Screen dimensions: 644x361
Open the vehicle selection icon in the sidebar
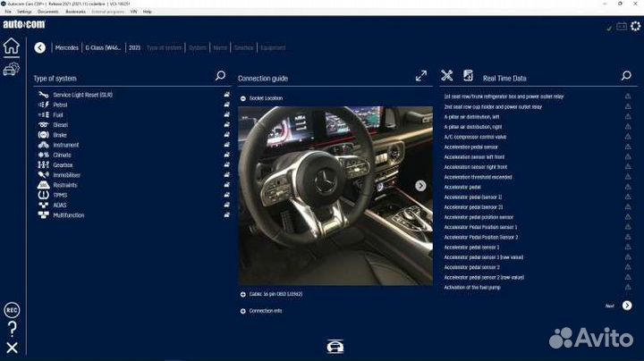pyautogui.click(x=12, y=69)
